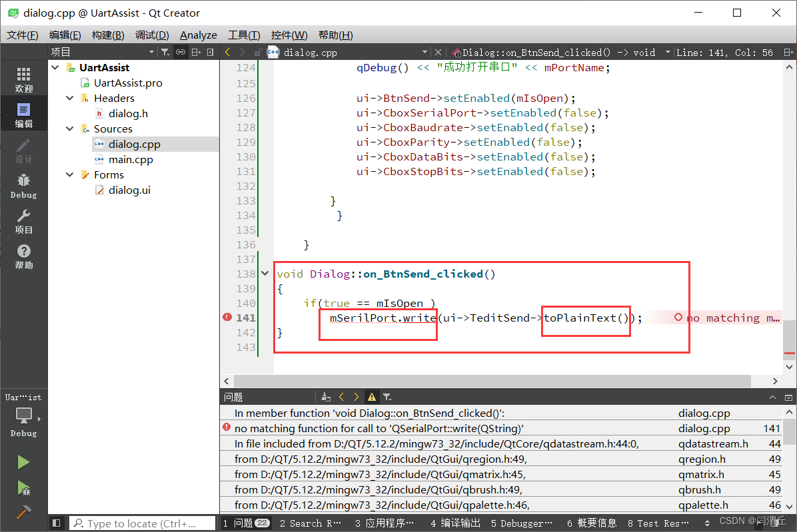Click the editor vertical scrollbar thumb
The width and height of the screenshot is (797, 532).
click(789, 340)
